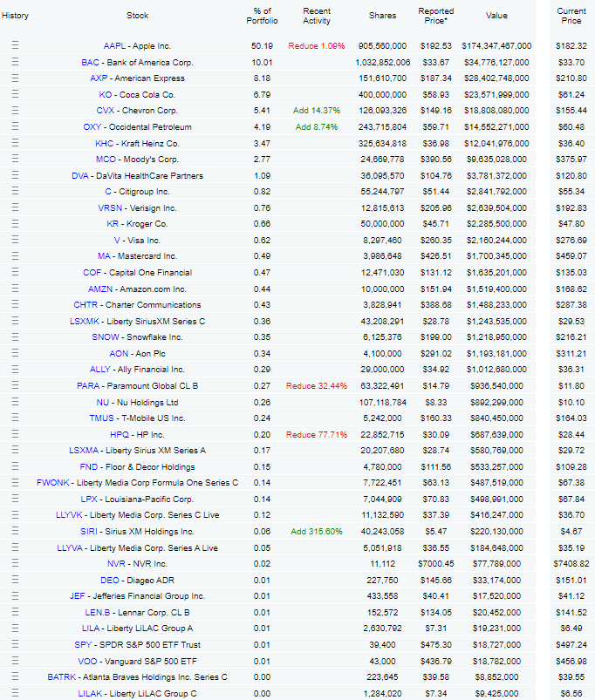Open history icon for Capital One Financial row
This screenshot has height=700, width=595.
tap(15, 272)
